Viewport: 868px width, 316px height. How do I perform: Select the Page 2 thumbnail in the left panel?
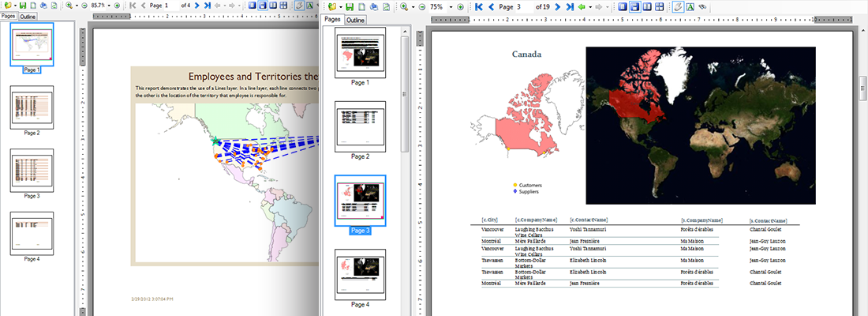click(32, 107)
